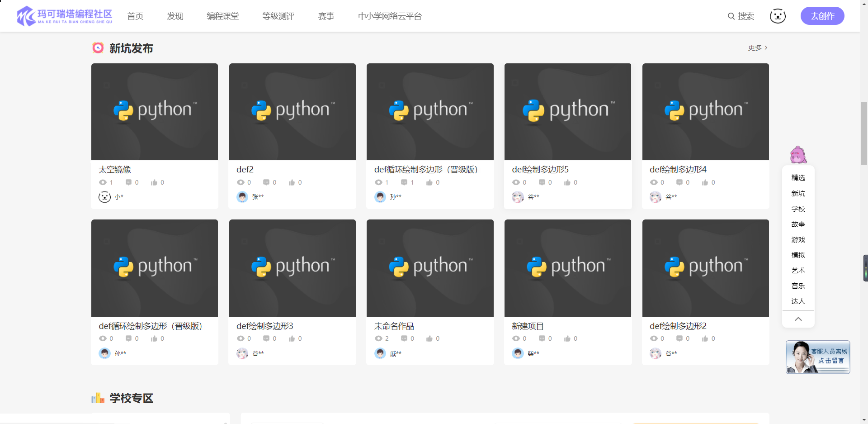Open the 新建项目 title link
868x424 pixels.
pos(528,326)
